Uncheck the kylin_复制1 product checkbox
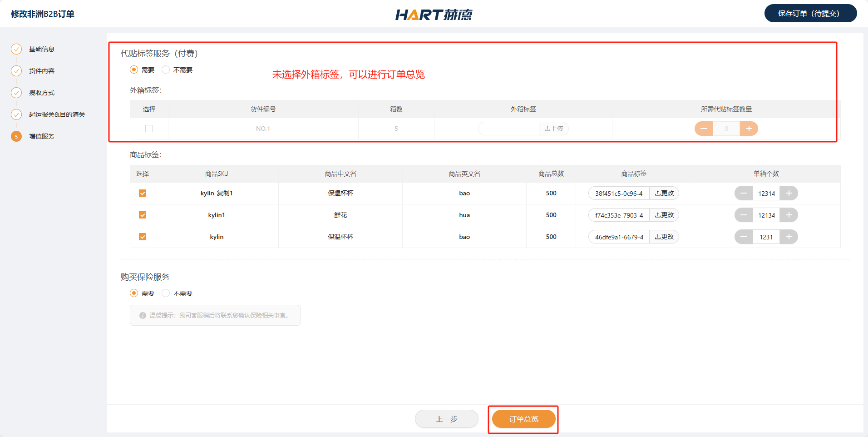 (143, 194)
